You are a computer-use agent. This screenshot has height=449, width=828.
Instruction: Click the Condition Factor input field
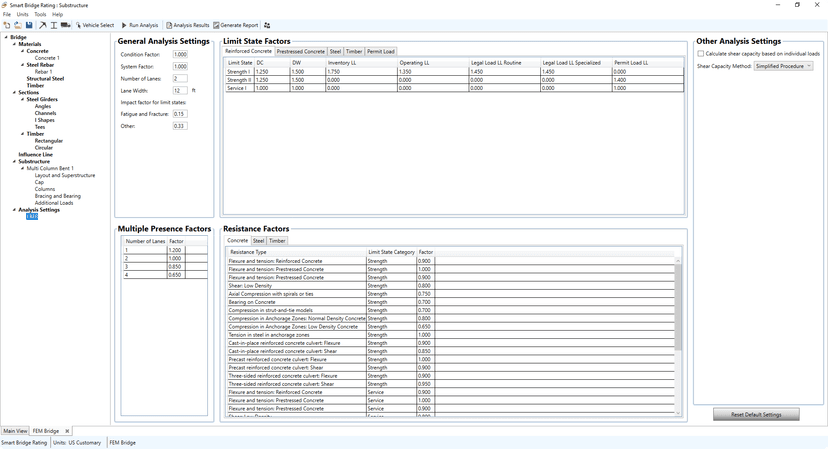click(x=180, y=55)
